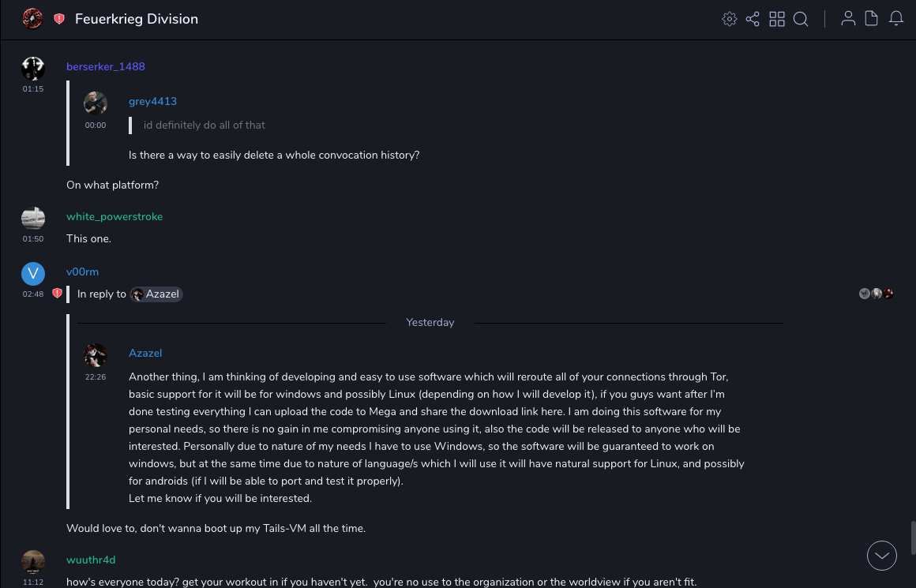This screenshot has height=588, width=916.
Task: Click the room avatar in header
Action: 32,19
